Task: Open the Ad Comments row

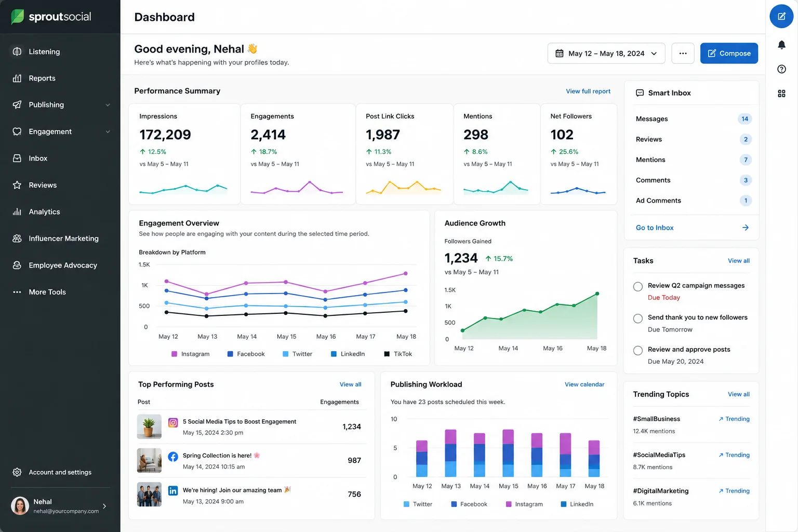Action: 693,201
